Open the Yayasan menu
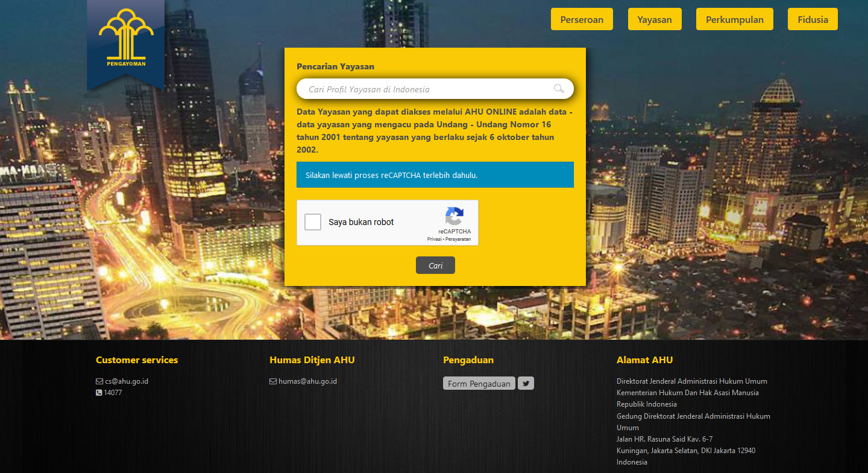Screen dimensions: 868x473 (x=655, y=19)
